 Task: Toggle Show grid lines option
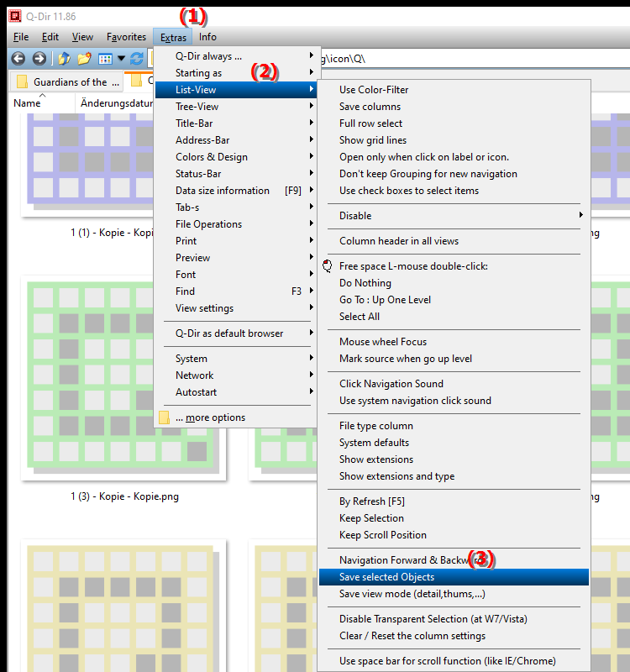(x=454, y=140)
